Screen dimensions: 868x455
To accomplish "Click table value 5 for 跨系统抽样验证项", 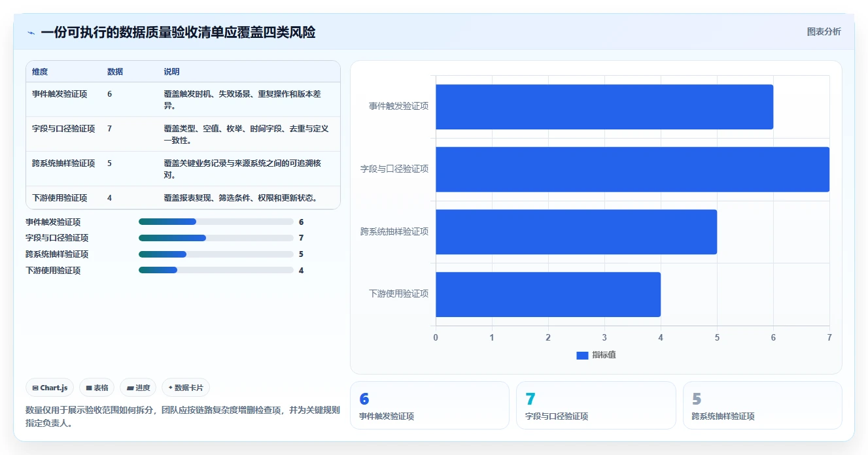I will point(110,163).
